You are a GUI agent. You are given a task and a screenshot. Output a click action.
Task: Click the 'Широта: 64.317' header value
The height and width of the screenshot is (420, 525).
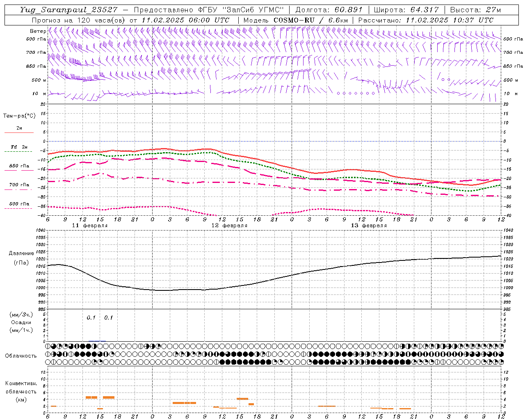pyautogui.click(x=406, y=10)
